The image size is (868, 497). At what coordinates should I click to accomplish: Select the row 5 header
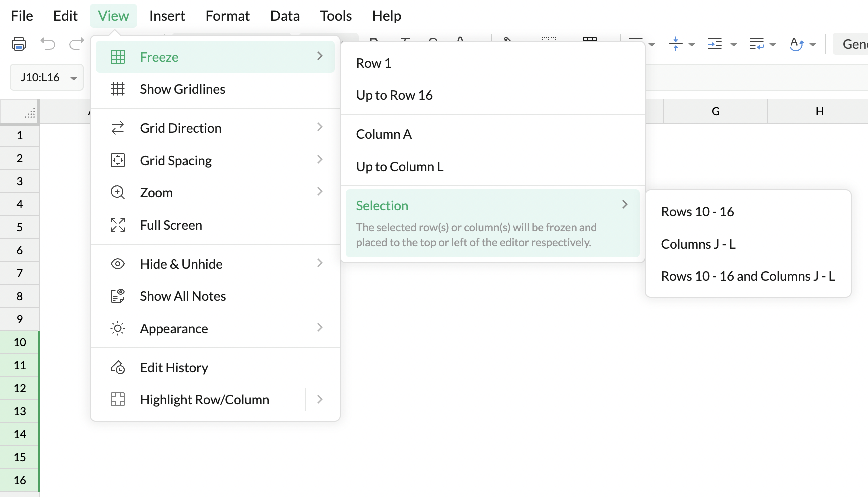pos(20,227)
